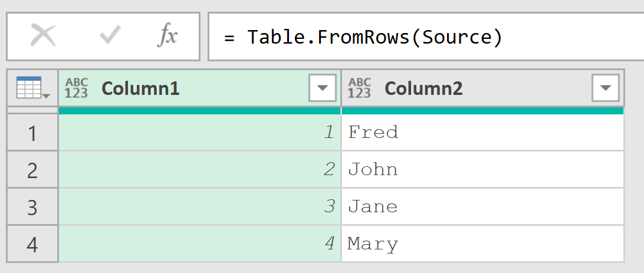Confirm the formula with checkmark icon
The image size is (644, 273).
[110, 36]
